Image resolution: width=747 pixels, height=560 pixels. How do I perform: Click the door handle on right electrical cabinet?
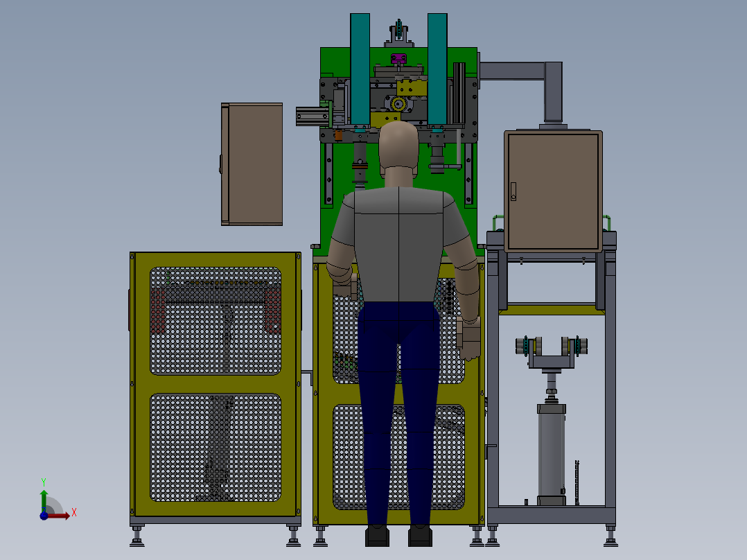tap(513, 191)
